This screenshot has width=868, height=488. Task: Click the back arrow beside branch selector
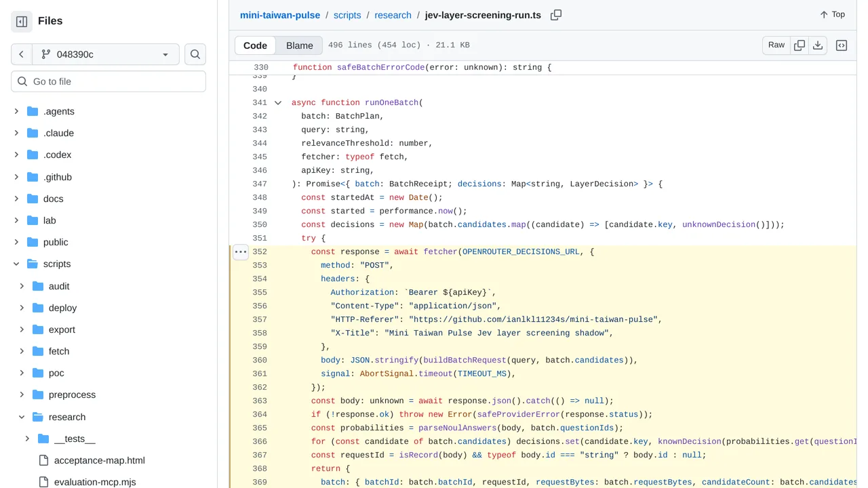coord(22,54)
